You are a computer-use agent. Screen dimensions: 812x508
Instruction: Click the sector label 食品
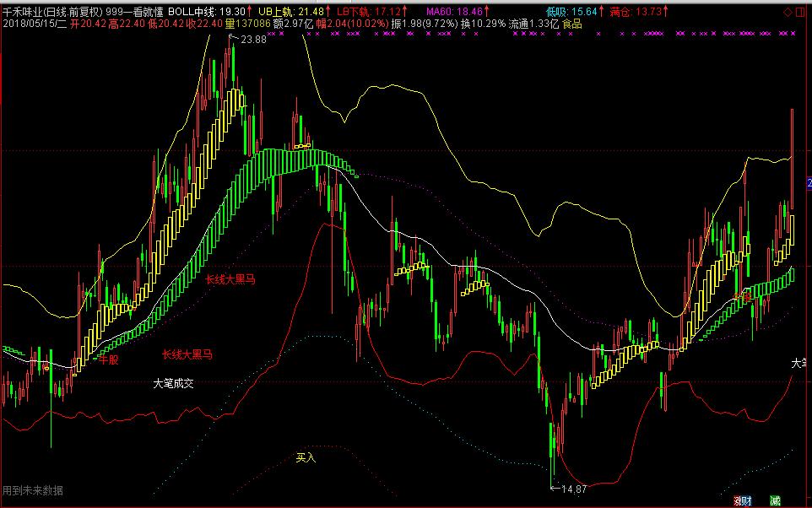572,24
